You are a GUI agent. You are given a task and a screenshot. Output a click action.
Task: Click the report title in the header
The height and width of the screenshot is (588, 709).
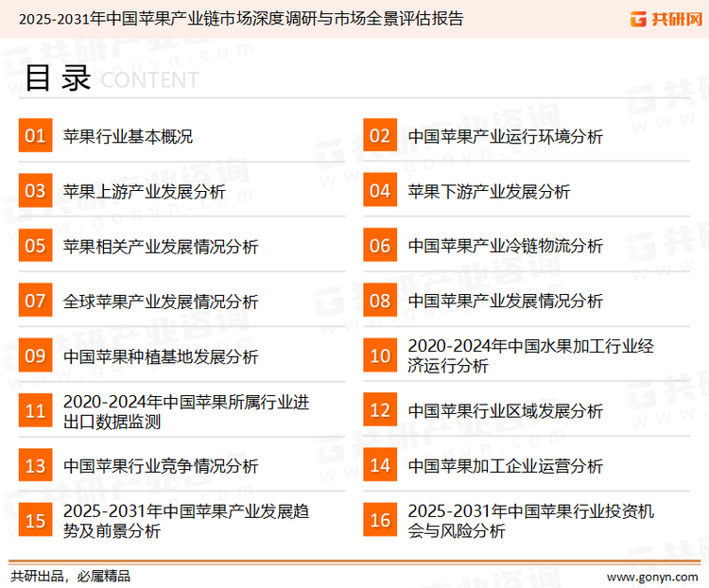tap(241, 19)
